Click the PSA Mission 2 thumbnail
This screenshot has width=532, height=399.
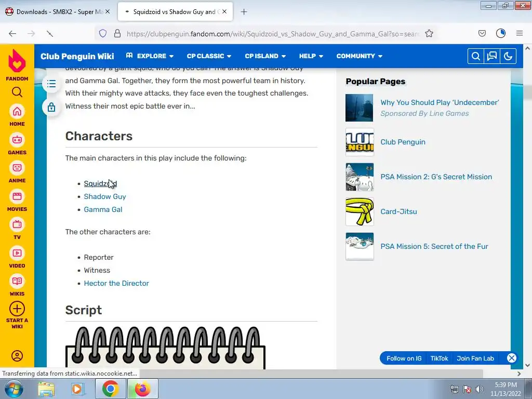pos(360,177)
